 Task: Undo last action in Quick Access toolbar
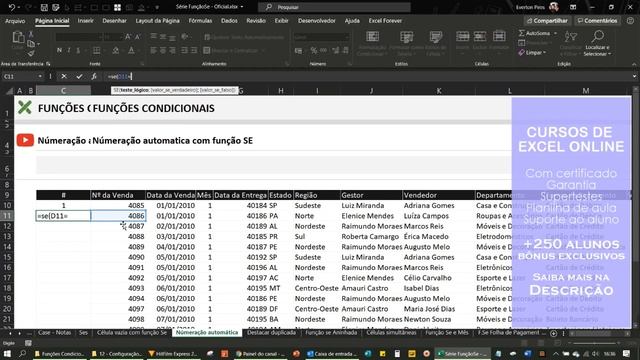(x=12, y=7)
